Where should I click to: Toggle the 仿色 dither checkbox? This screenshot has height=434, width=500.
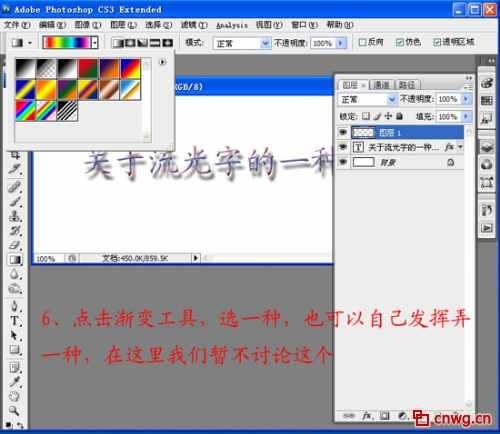400,42
